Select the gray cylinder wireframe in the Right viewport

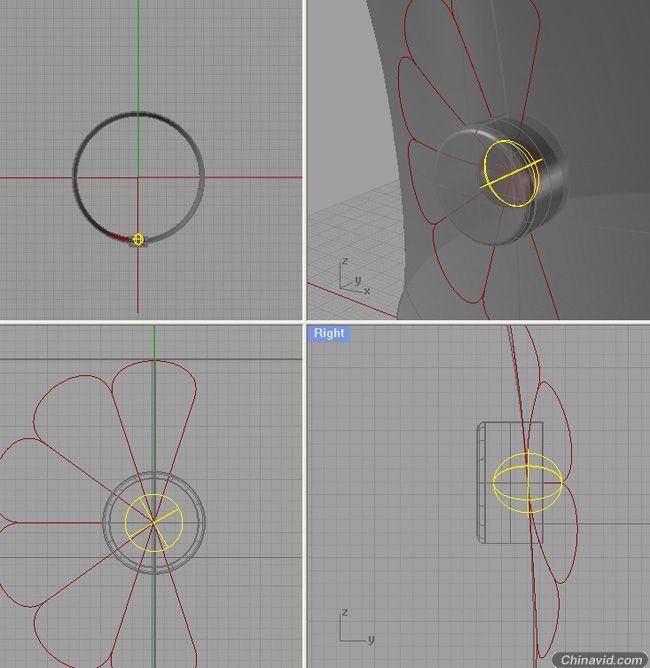coord(510,483)
